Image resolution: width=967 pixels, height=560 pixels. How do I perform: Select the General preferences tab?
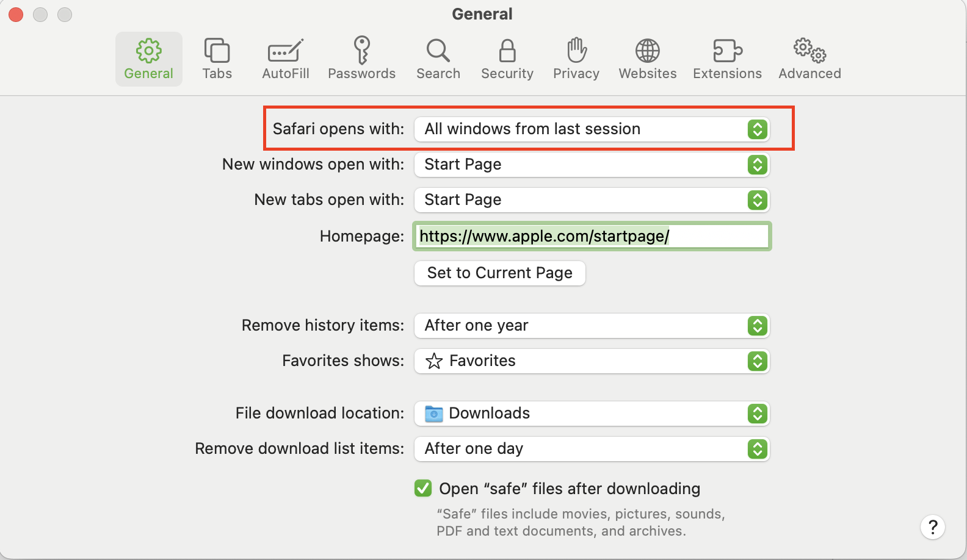point(148,59)
